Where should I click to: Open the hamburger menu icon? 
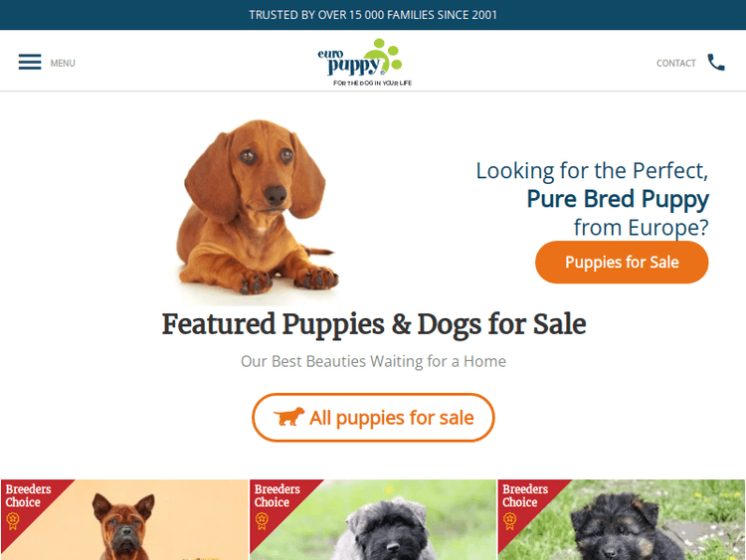30,63
